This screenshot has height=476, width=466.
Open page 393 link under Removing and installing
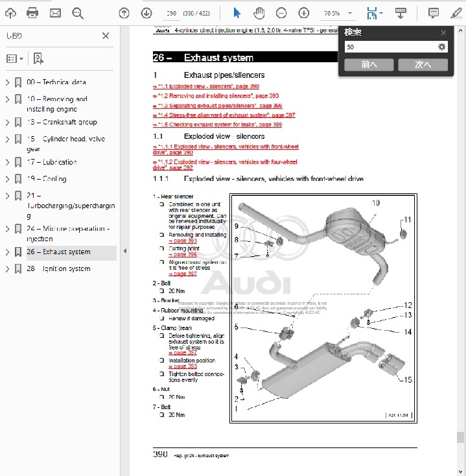(x=183, y=241)
